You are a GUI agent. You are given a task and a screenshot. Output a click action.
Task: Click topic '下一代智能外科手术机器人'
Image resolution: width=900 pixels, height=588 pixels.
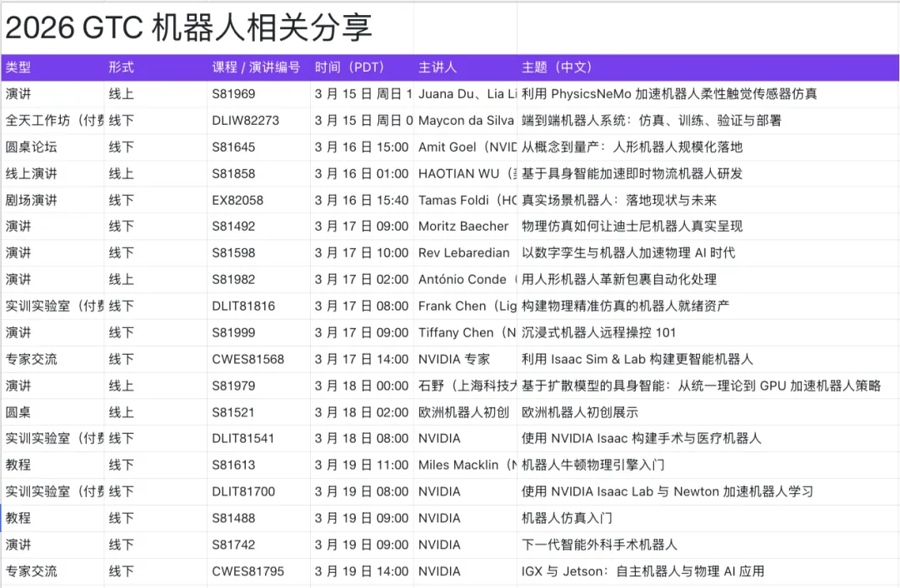click(599, 545)
